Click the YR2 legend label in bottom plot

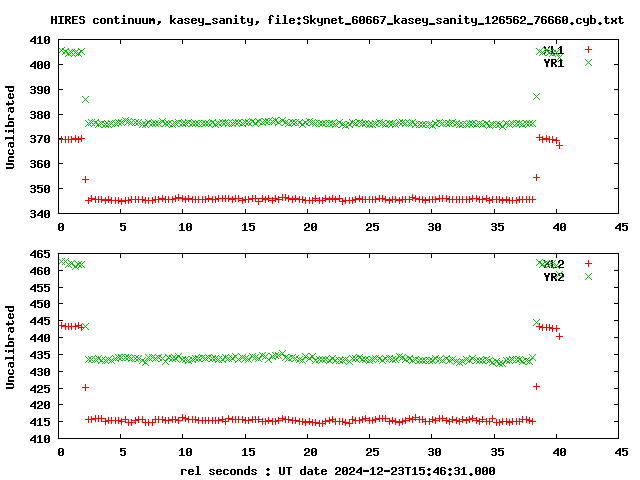(x=553, y=277)
